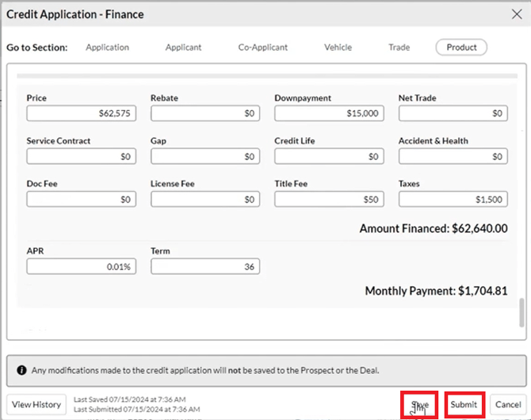Select the Product section pill

[461, 48]
